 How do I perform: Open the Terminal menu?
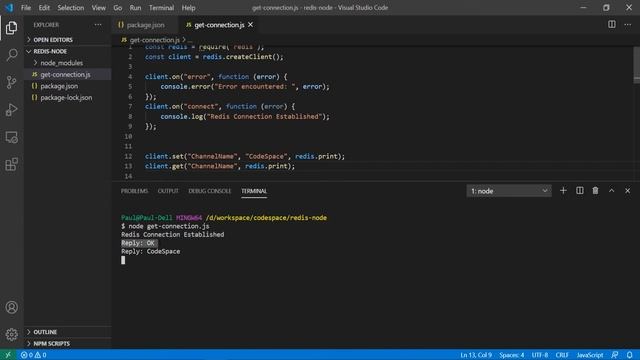(161, 8)
